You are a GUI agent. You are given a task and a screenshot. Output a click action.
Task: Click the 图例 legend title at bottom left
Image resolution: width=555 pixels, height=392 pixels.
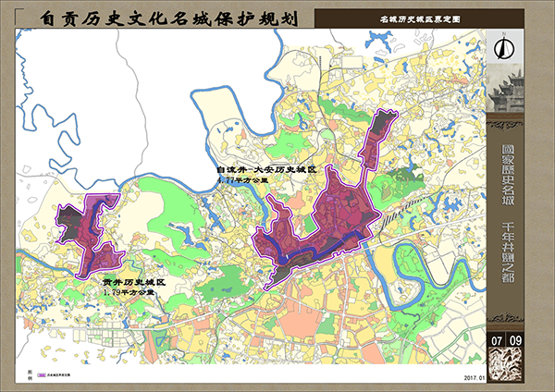click(x=29, y=374)
